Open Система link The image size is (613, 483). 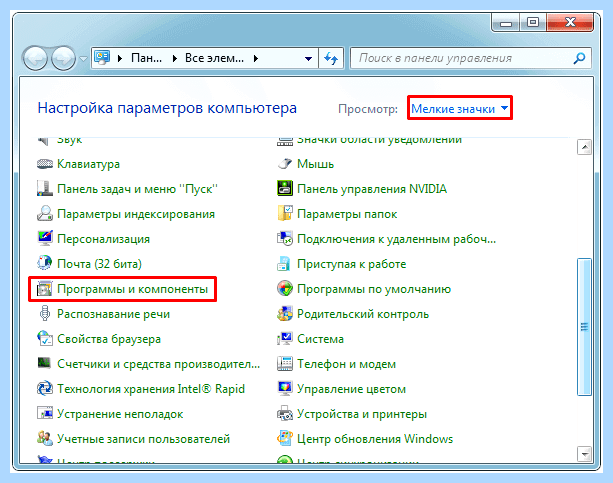[x=321, y=339]
